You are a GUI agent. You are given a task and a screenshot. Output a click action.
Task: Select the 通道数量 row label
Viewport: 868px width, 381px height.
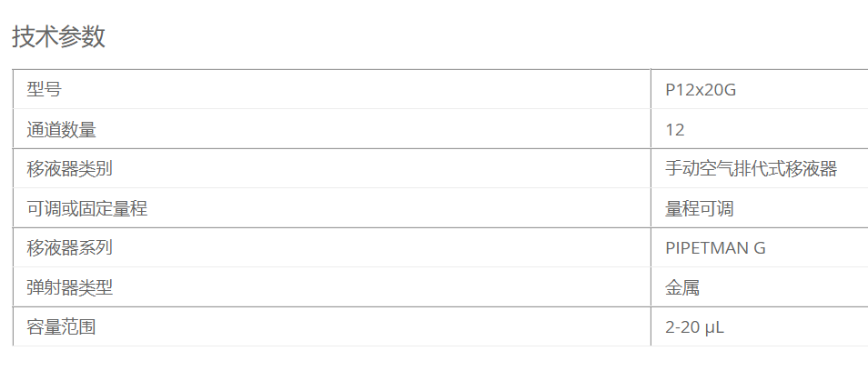(x=62, y=129)
